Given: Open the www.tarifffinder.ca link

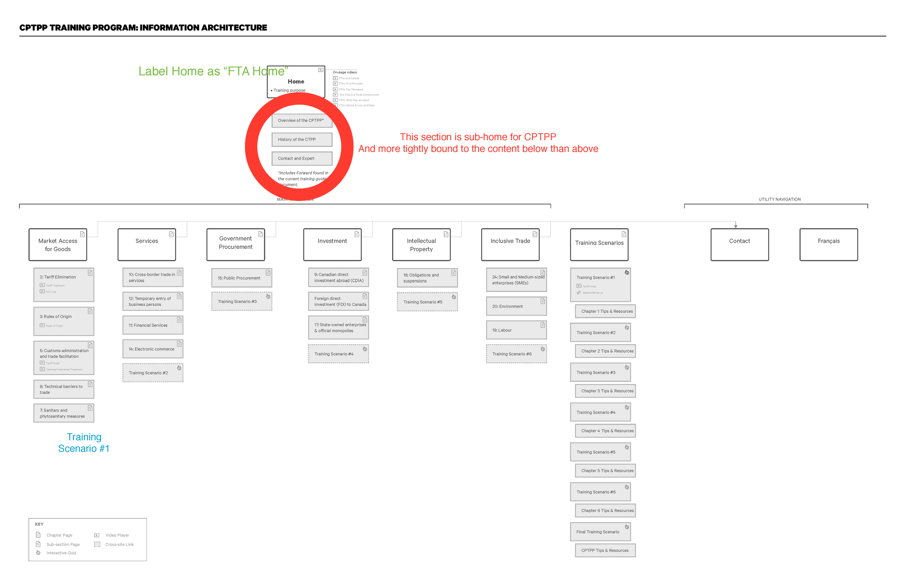Looking at the screenshot, I should tap(593, 293).
